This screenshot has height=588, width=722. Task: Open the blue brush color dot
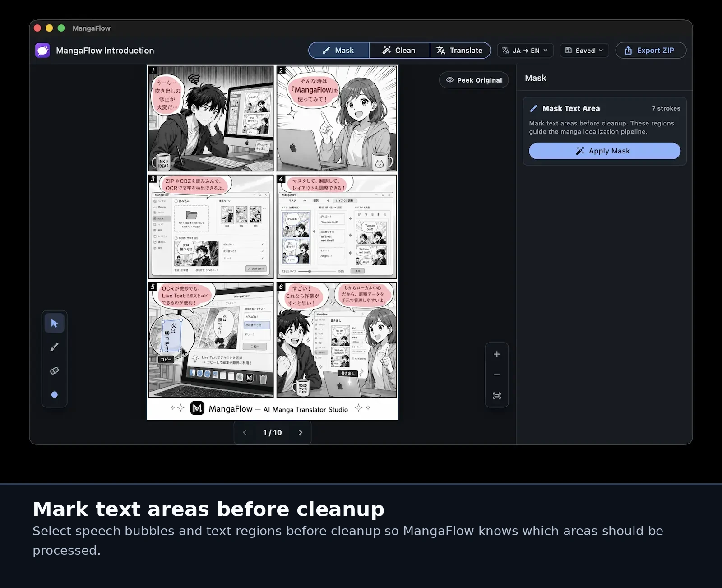pyautogui.click(x=55, y=395)
